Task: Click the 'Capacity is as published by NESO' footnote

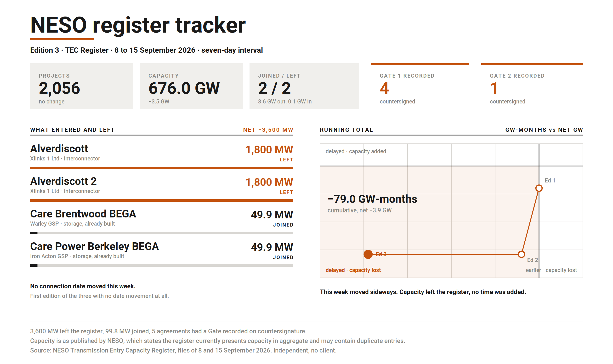Action: (217, 341)
